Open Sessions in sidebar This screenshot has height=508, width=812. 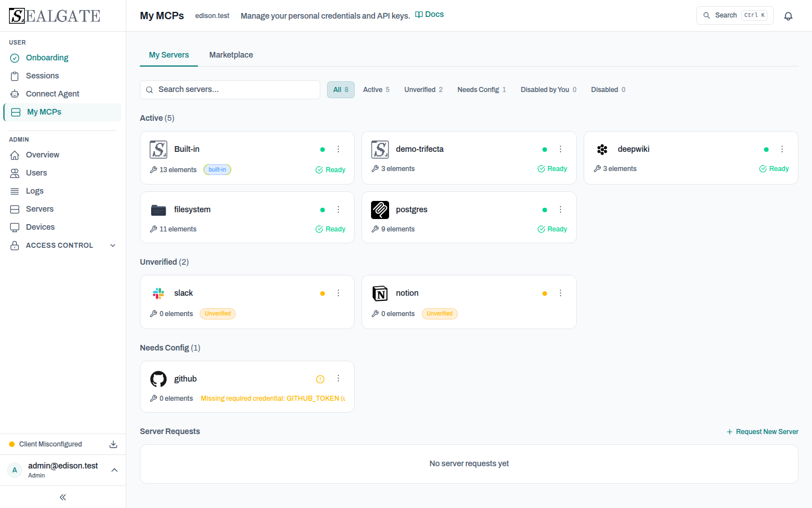coord(63,76)
